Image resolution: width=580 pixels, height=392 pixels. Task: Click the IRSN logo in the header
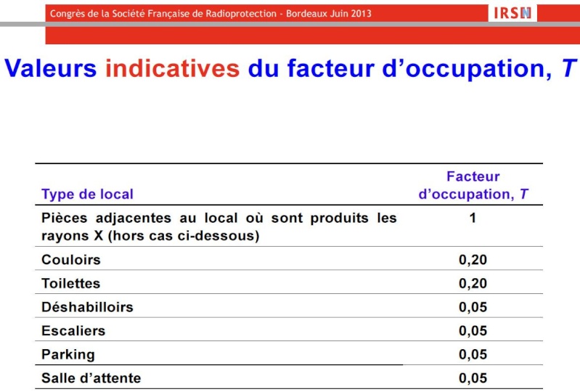click(x=512, y=13)
